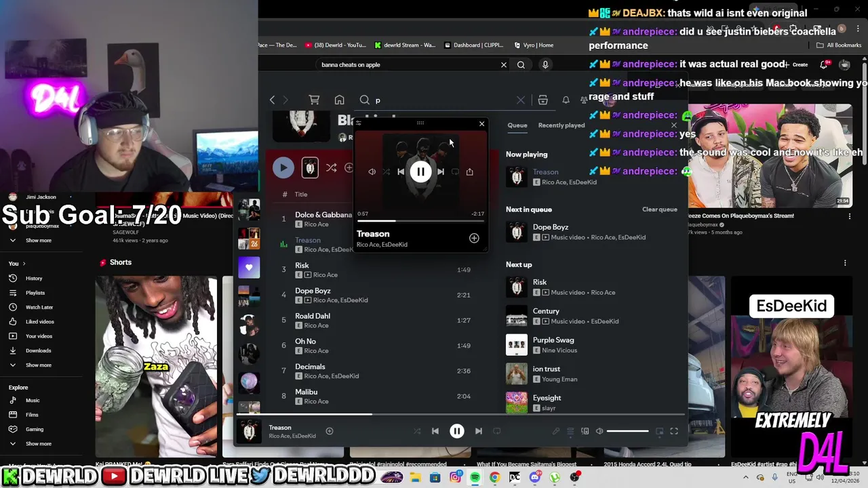
Task: Toggle album video switch beside play button
Action: [310, 167]
